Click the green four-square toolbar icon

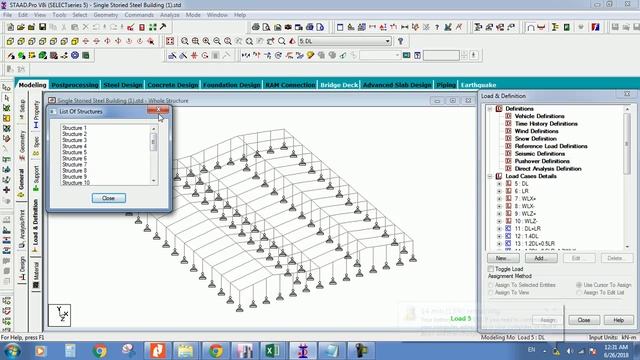[x=153, y=27]
